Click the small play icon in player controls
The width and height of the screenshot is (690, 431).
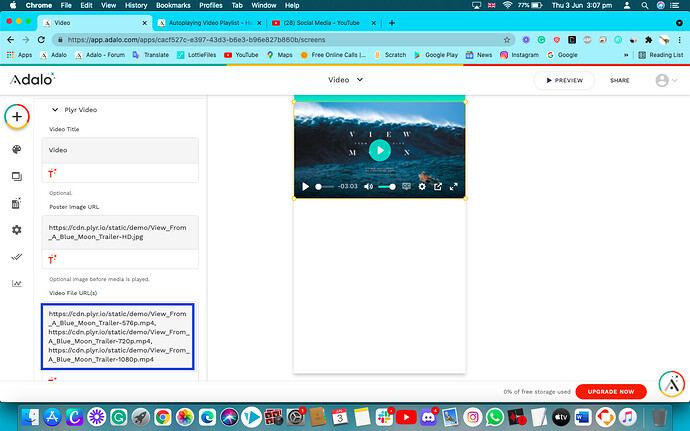pos(305,187)
